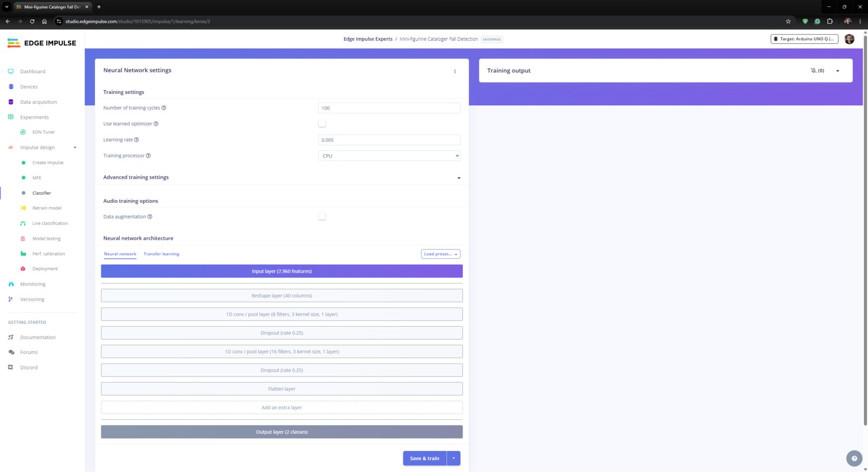Open the Experiments table icon
This screenshot has height=472, width=868.
(x=11, y=117)
